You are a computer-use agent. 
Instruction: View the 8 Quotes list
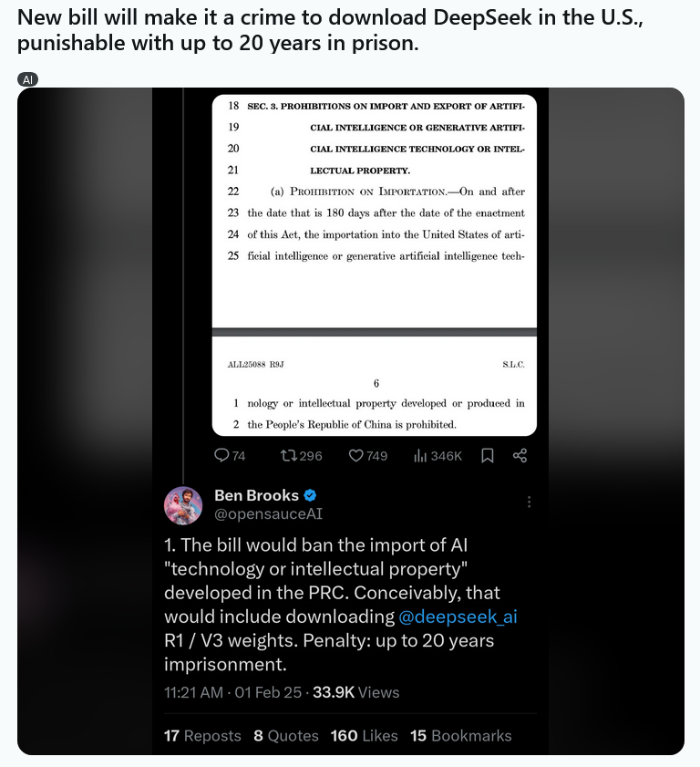285,735
